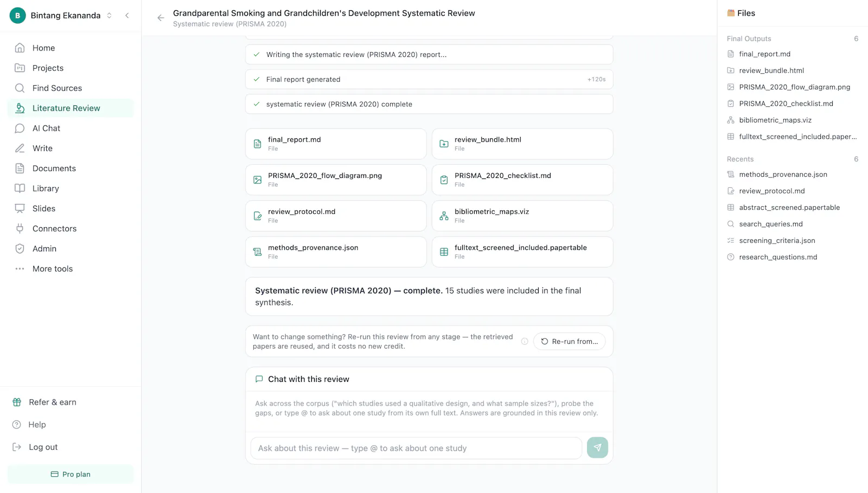Click the info icon near Re-run from
868x493 pixels.
click(525, 341)
